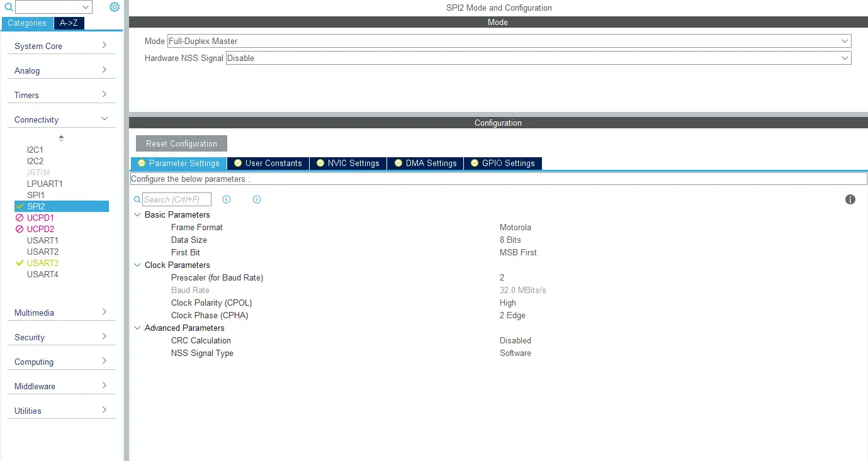
Task: Switch to A->Z view tab
Action: 69,23
